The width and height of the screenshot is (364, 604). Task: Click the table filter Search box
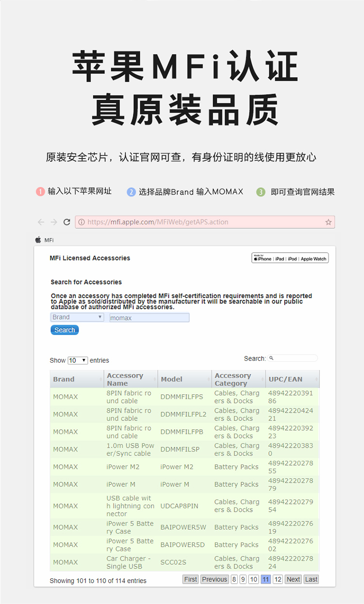(293, 358)
